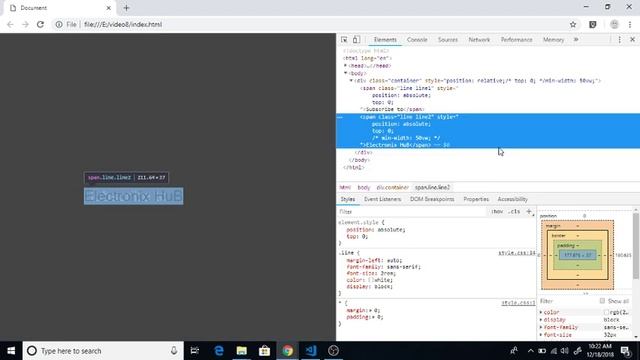Focus the computed styles Filter input
640x360 pixels.
(x=567, y=301)
